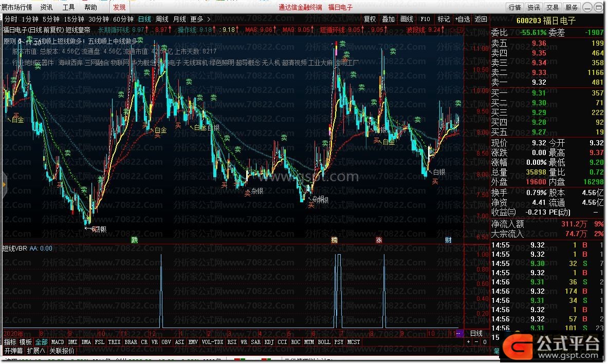This screenshot has height=364, width=608.
Task: Click the 叠加 overlay tool
Action: 388,19
